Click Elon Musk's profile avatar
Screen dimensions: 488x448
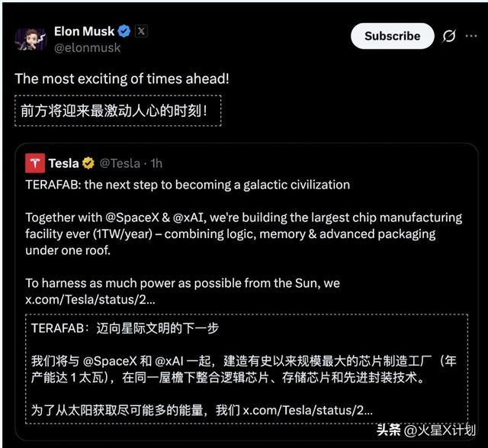click(x=30, y=39)
